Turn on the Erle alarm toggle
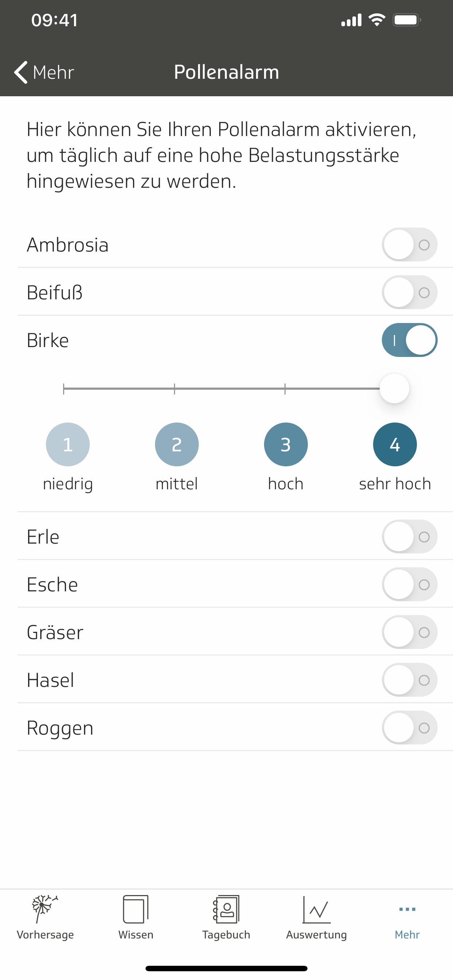The image size is (453, 980). tap(409, 537)
